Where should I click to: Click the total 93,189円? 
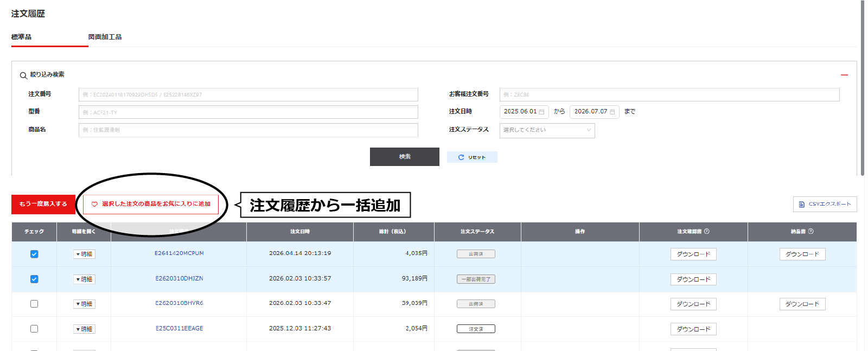[414, 278]
